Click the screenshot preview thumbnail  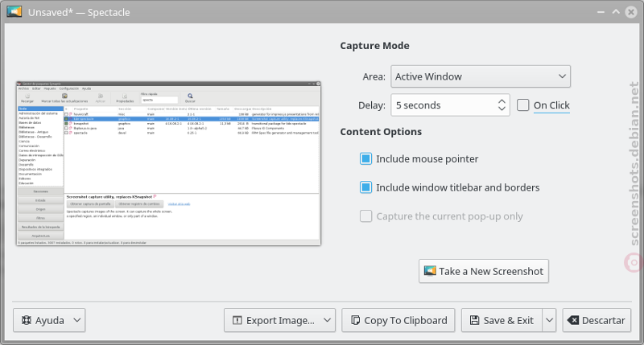tap(168, 163)
